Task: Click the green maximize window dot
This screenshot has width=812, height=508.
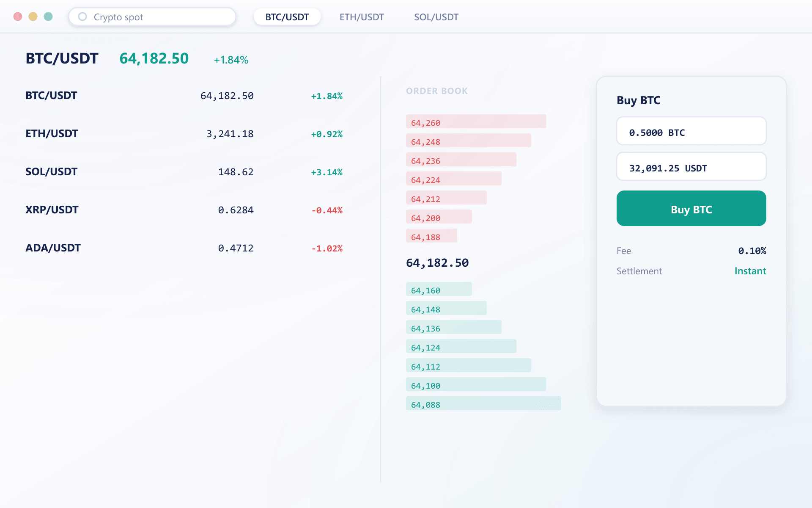Action: tap(48, 17)
